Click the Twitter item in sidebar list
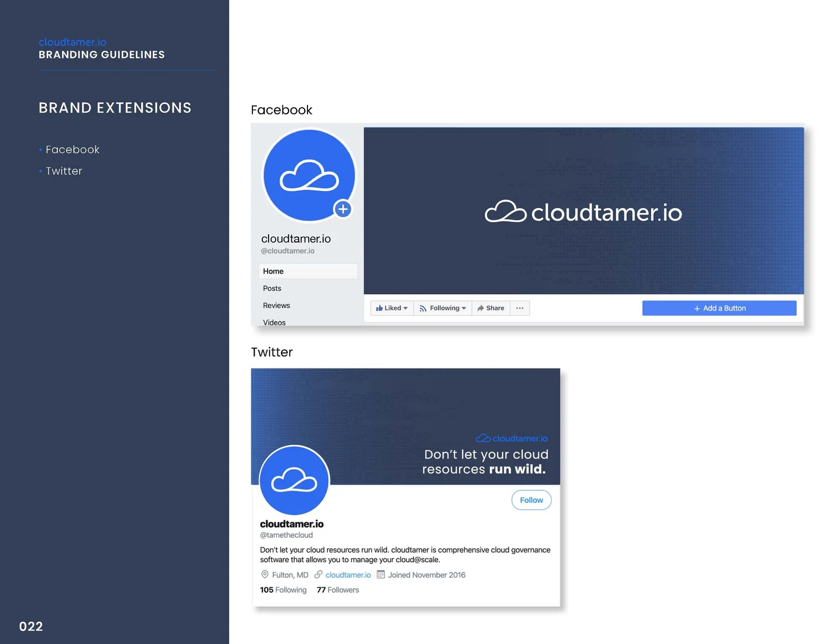Screen dimensions: 834x644 click(x=64, y=171)
